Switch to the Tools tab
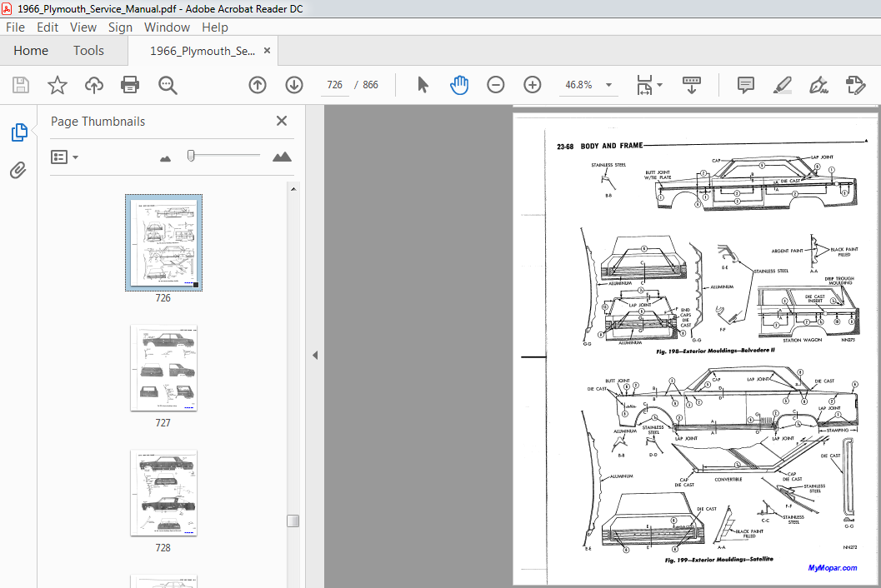 (x=88, y=51)
